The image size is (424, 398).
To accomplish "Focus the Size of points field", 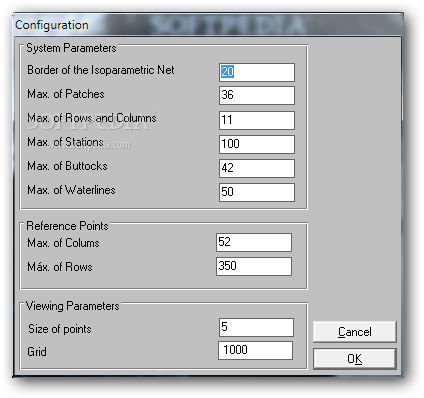I will click(x=256, y=327).
